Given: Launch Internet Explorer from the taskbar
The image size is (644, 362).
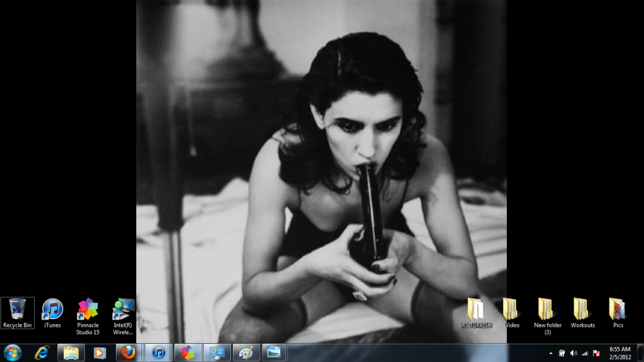Looking at the screenshot, I should (42, 353).
